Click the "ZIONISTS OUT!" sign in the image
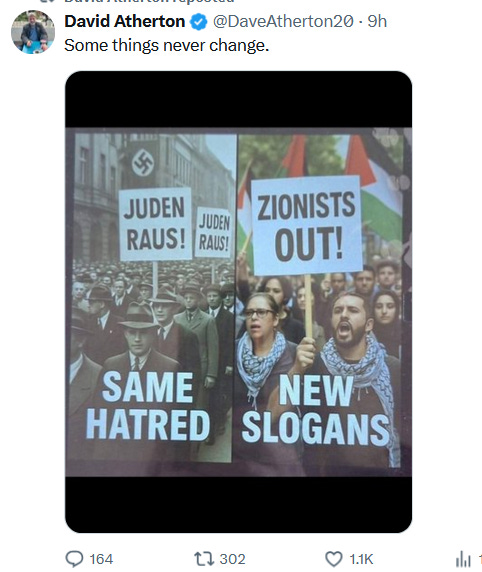The image size is (482, 572). pos(306,225)
